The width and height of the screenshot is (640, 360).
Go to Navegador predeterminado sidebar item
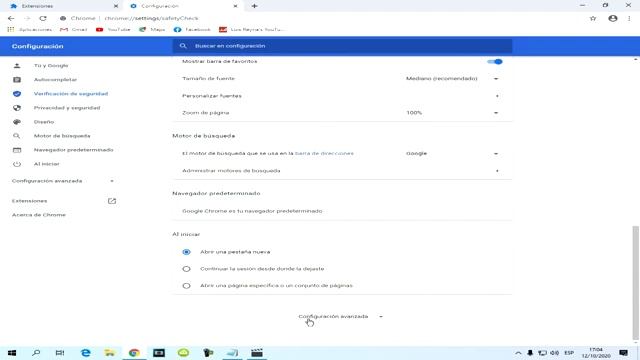[x=73, y=150]
